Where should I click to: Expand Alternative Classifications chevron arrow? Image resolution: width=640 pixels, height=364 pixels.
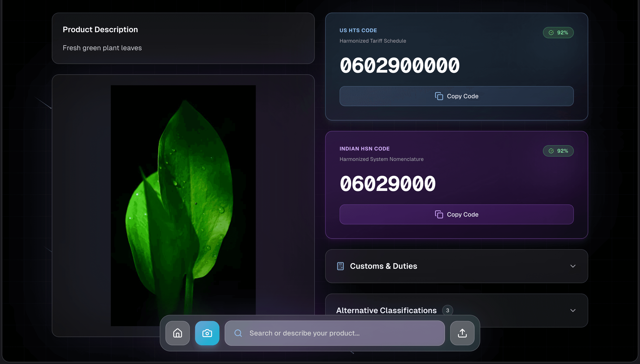point(573,310)
